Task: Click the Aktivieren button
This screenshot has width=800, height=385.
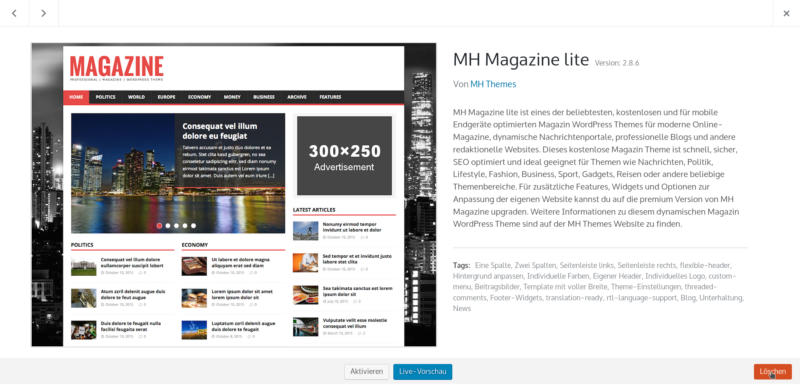Action: pyautogui.click(x=366, y=372)
